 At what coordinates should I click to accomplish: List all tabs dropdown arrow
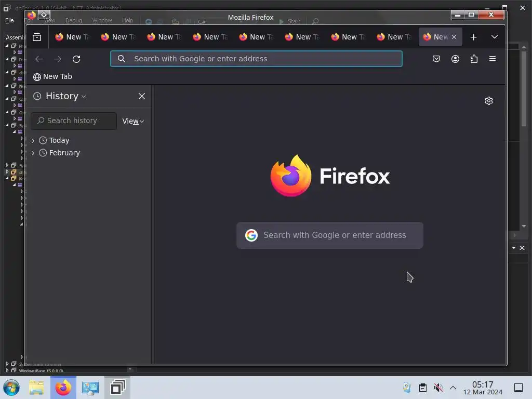495,37
